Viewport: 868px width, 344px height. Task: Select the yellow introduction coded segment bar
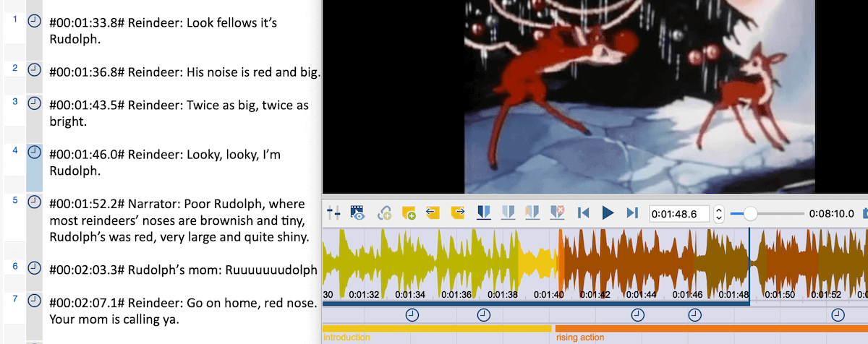pos(436,328)
